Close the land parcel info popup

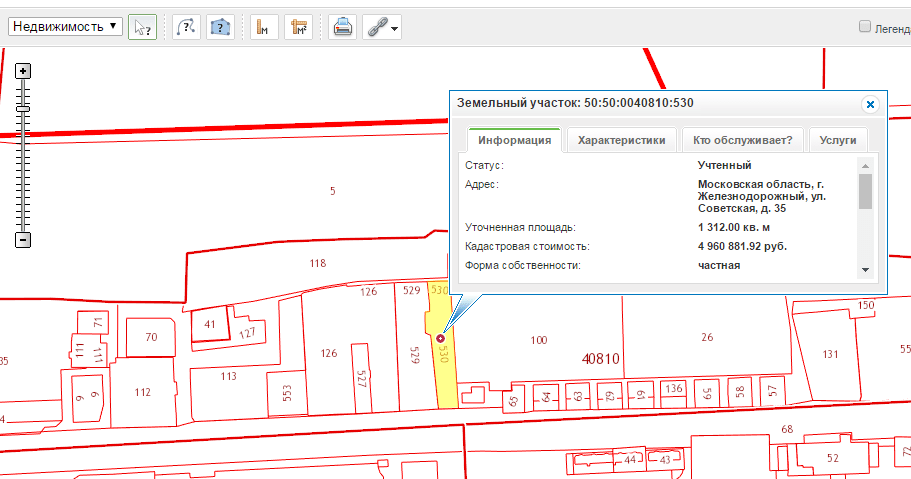(x=870, y=105)
